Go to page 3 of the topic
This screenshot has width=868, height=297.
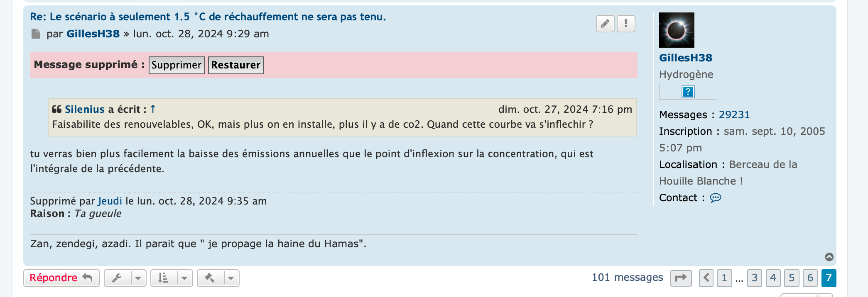click(x=755, y=278)
